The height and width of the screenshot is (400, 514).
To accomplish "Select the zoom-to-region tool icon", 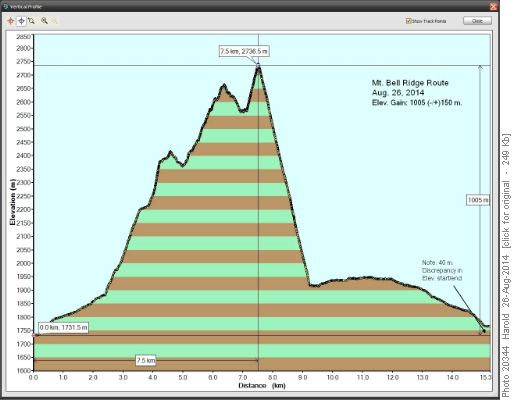I will tap(32, 21).
